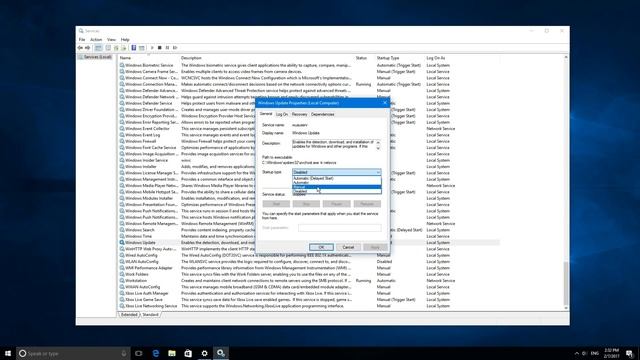Choose the Automatic startup option
Screen dimensions: 640x360
(337, 182)
